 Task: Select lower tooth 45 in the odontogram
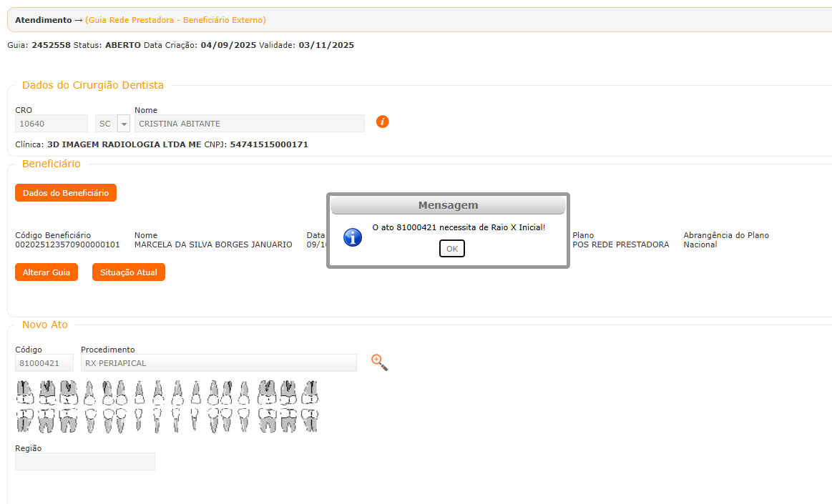(x=91, y=420)
